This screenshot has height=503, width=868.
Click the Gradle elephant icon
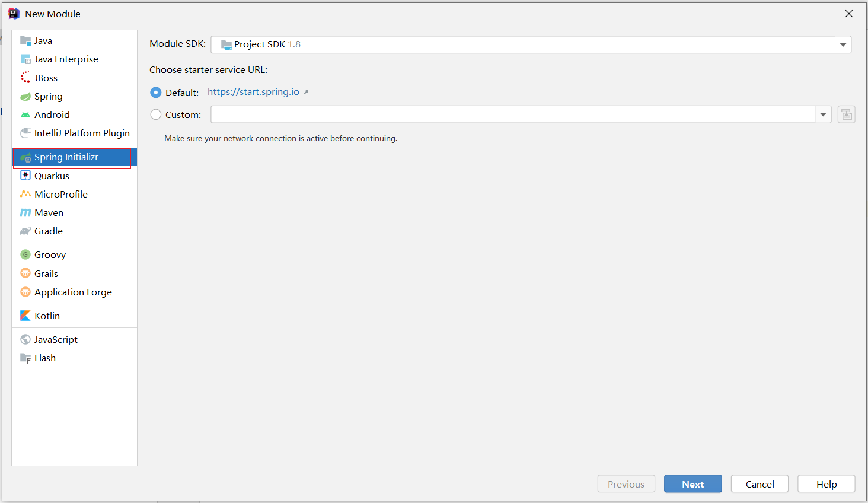[25, 231]
